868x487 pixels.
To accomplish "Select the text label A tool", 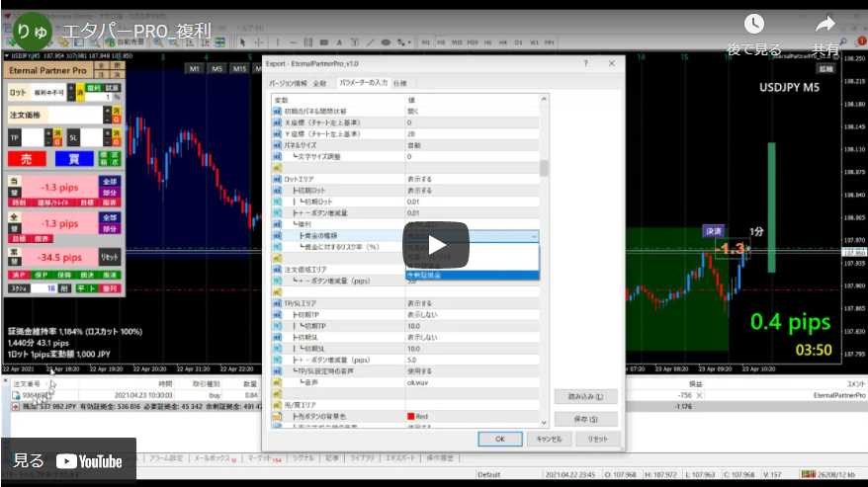I will pos(339,42).
